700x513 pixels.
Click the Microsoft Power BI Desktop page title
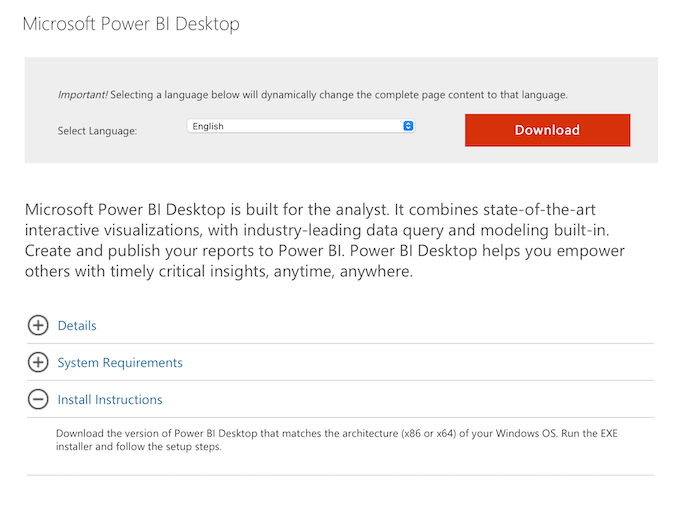pyautogui.click(x=131, y=24)
